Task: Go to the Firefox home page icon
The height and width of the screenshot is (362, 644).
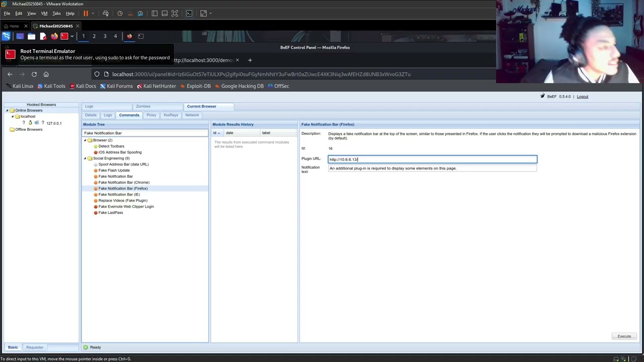Action: 46,74
